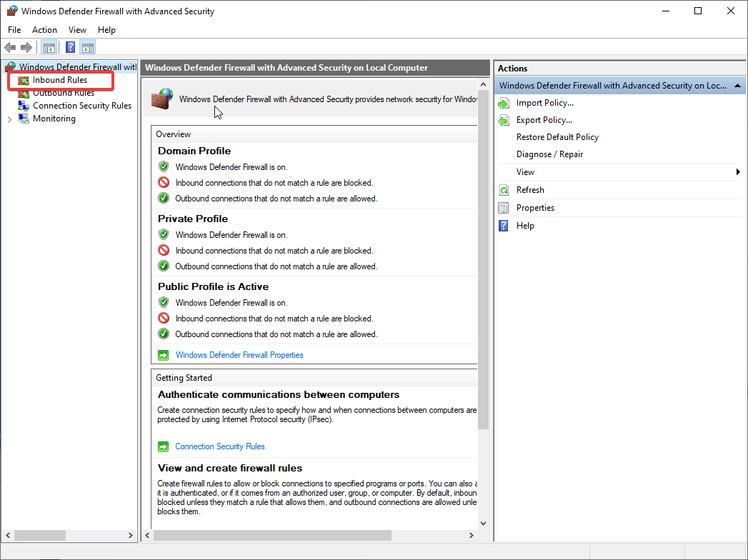Click the Monitoring tree icon
The height and width of the screenshot is (560, 748).
coord(24,119)
